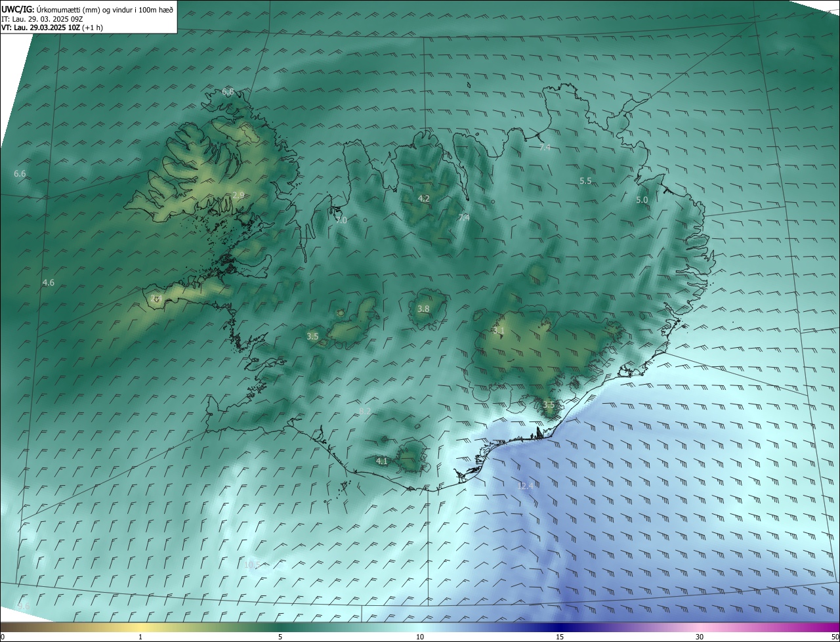840x642 pixels.
Task: Click the 6.8 value label on the map
Action: pos(228,92)
